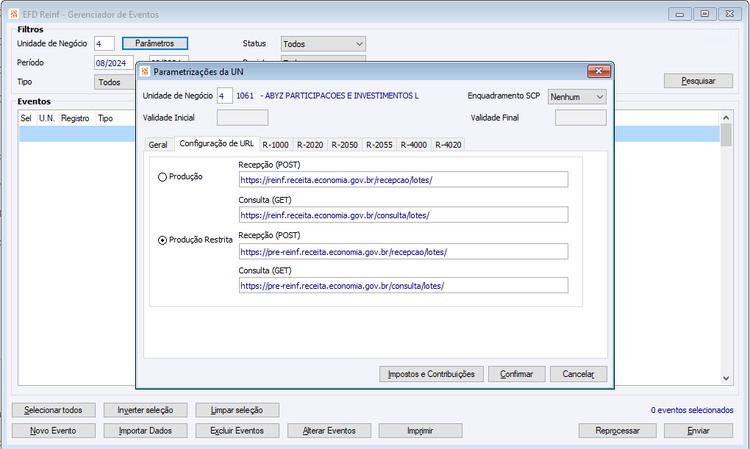Image resolution: width=750 pixels, height=449 pixels.
Task: Open the Tipo dropdown showing Todos
Action: click(x=115, y=82)
